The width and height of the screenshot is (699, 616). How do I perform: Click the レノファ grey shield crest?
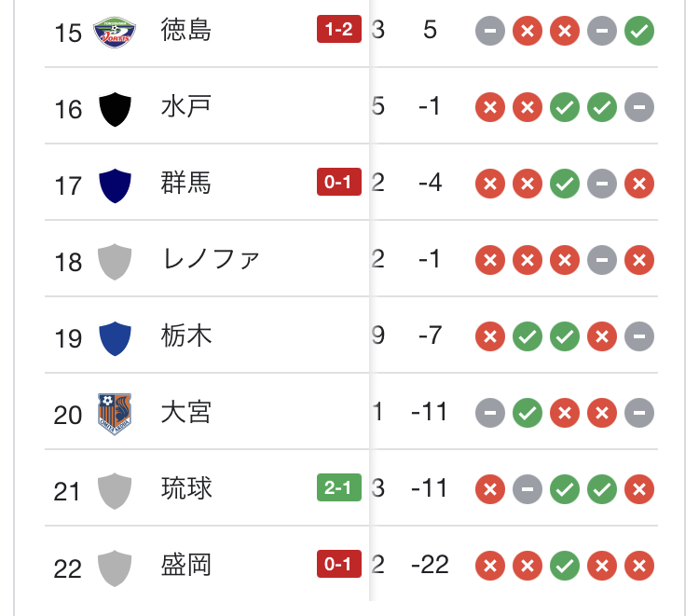(x=115, y=261)
